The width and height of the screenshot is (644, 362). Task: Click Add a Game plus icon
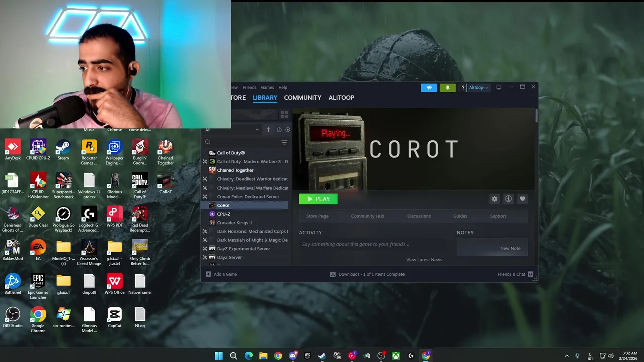coord(209,274)
